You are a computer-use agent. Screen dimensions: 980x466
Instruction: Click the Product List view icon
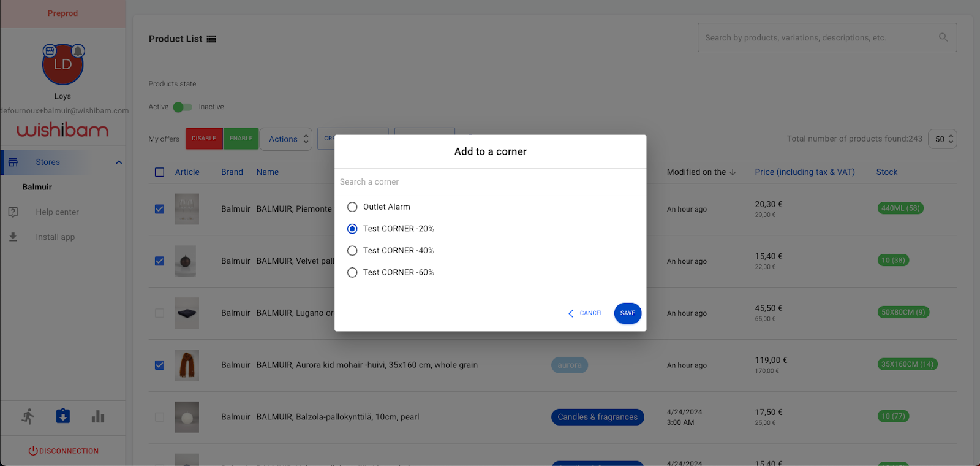(x=211, y=39)
